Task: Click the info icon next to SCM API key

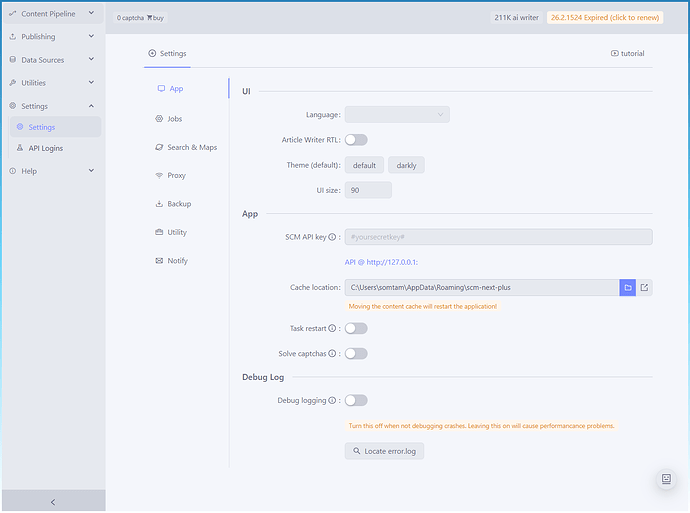Action: tap(332, 238)
